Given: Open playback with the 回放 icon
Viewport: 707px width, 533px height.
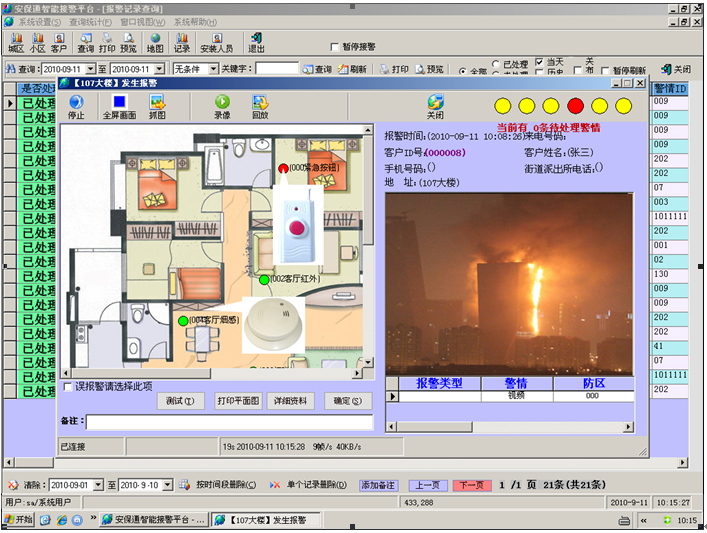Looking at the screenshot, I should (x=260, y=102).
